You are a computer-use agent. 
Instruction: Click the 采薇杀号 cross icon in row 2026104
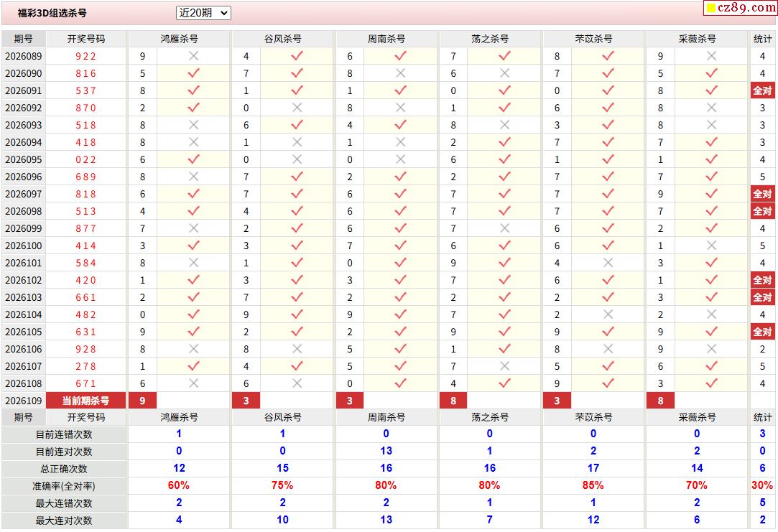(711, 314)
